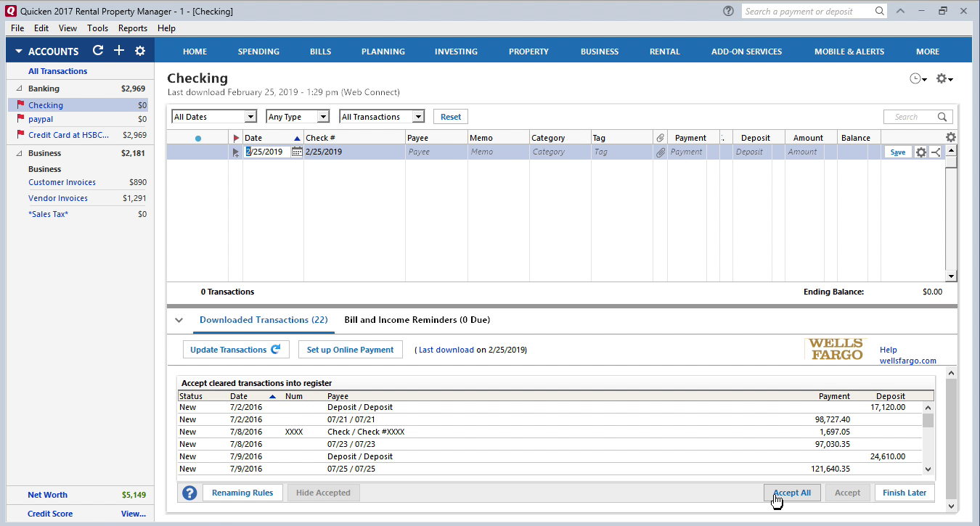
Task: Click the red flag beside Checking account
Action: pos(20,104)
